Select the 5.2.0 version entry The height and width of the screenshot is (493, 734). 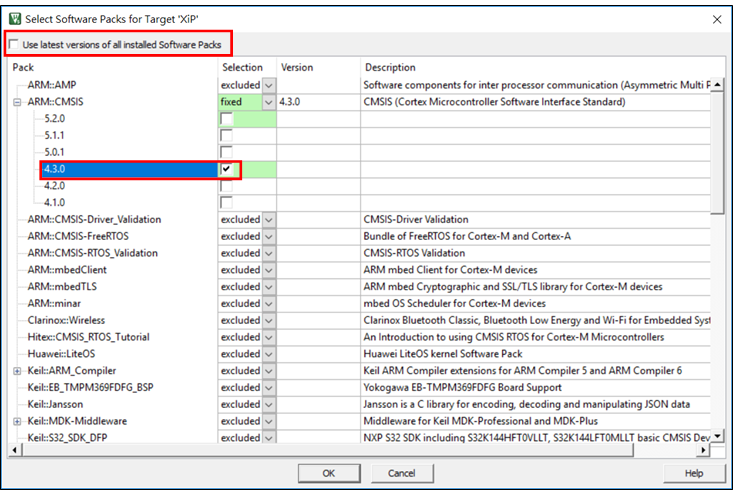pos(54,119)
